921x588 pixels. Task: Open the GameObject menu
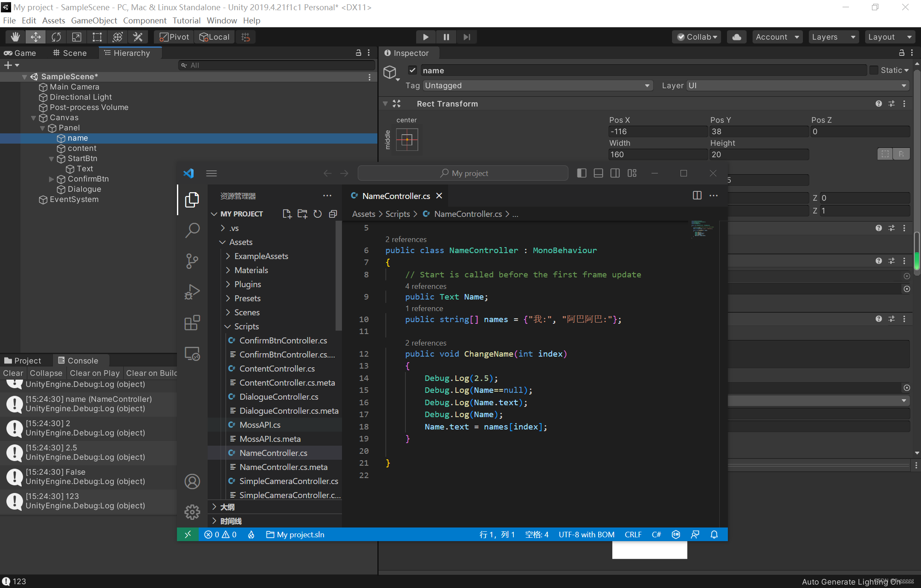click(94, 20)
